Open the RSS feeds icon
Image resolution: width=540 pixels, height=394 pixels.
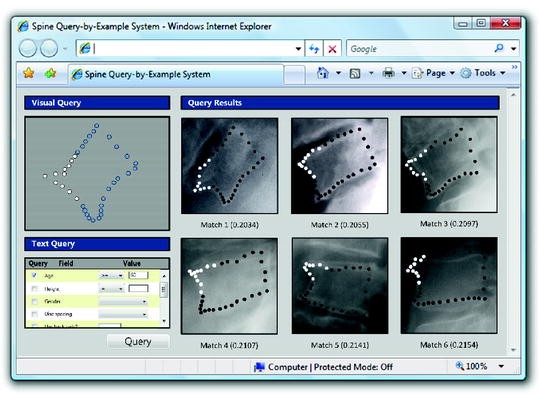click(x=355, y=73)
